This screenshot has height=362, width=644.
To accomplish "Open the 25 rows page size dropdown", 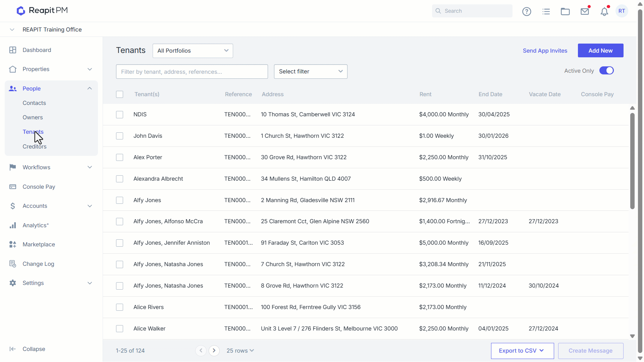I will point(240,351).
